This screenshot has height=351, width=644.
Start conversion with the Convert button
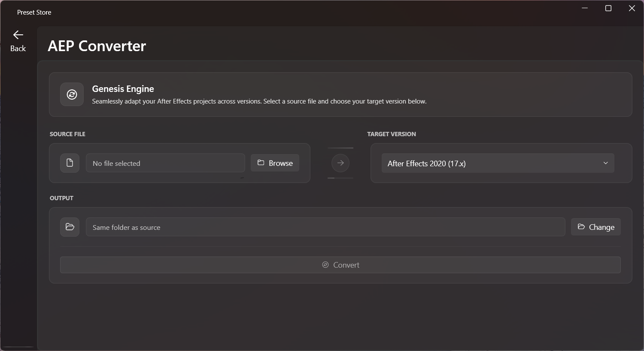340,265
